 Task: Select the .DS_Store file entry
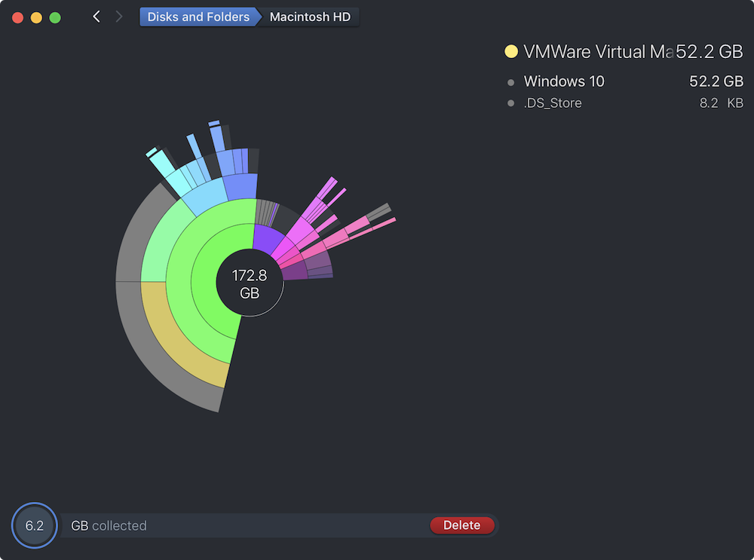553,103
